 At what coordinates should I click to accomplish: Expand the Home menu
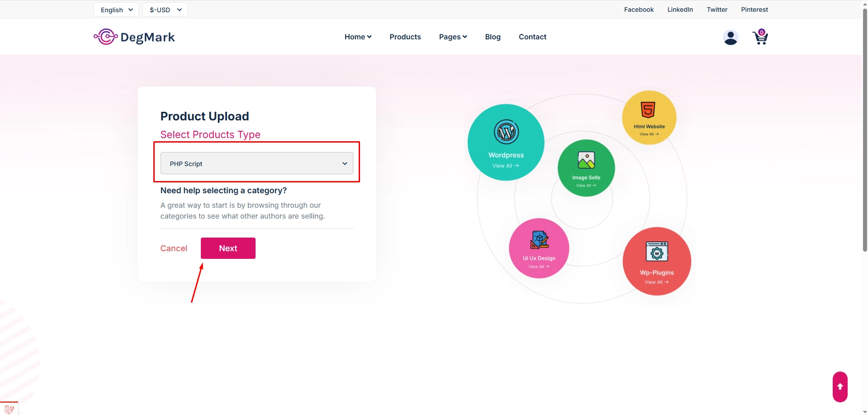358,37
